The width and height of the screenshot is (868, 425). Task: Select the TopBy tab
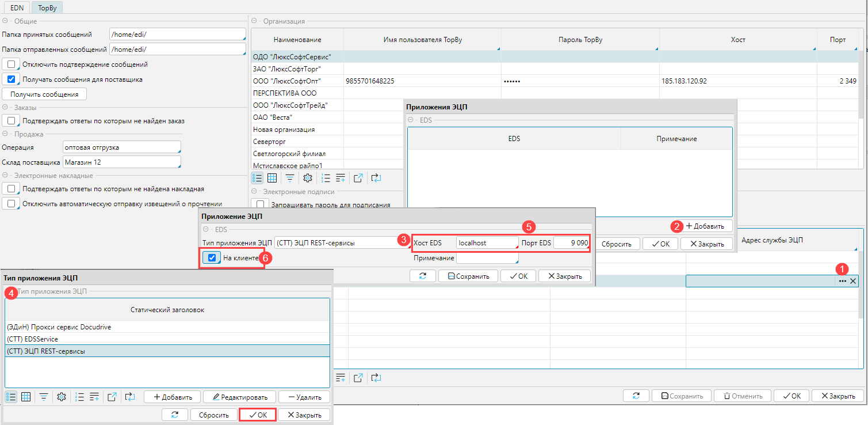[47, 8]
